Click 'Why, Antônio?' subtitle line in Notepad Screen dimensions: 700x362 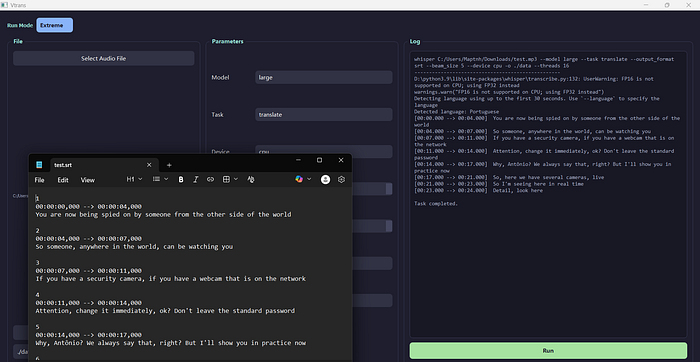tap(171, 343)
